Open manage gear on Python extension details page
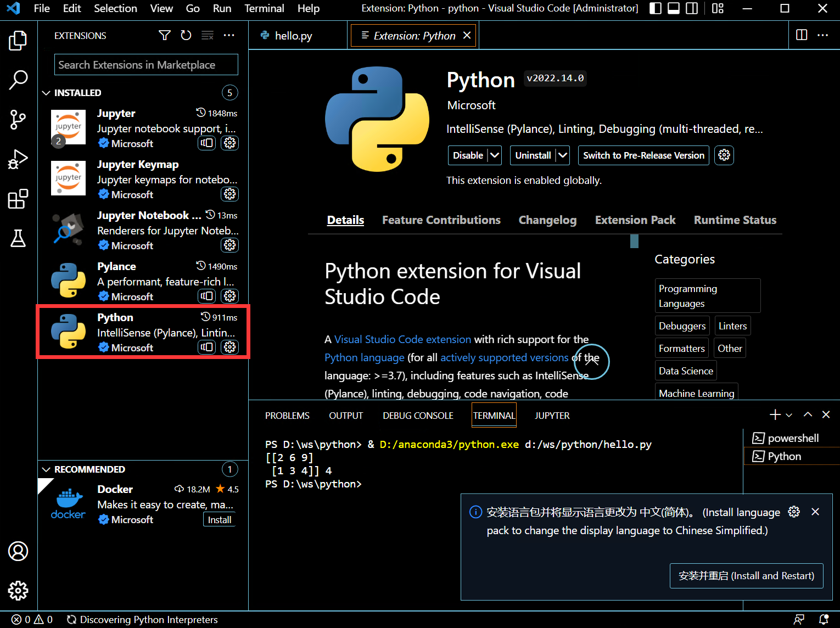The width and height of the screenshot is (840, 628). click(x=724, y=155)
